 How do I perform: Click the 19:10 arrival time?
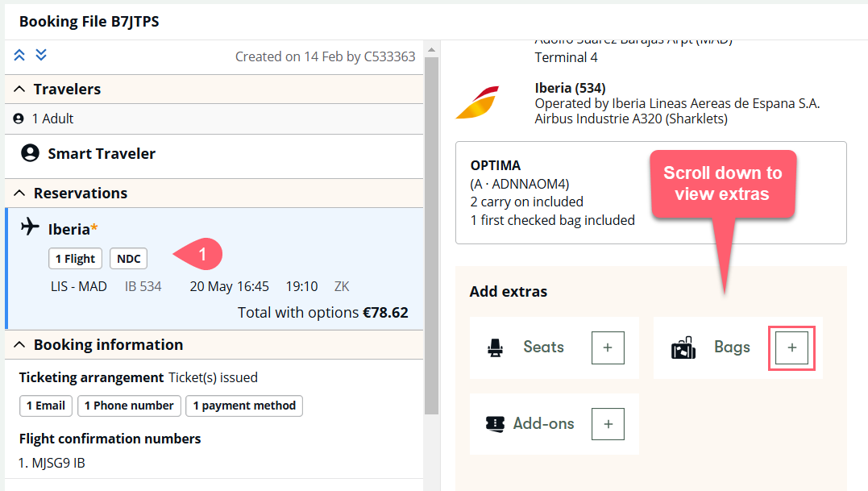pyautogui.click(x=301, y=286)
